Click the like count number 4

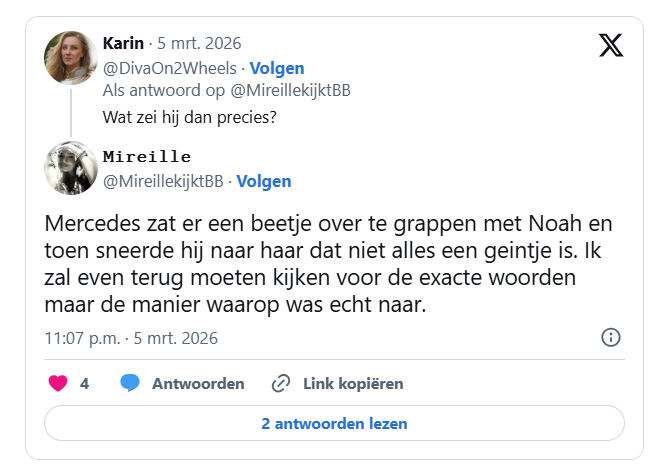point(85,383)
